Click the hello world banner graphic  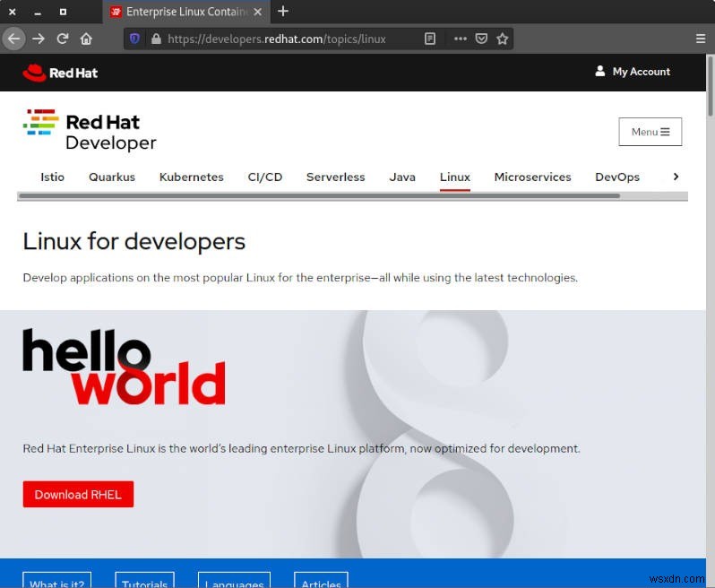pyautogui.click(x=124, y=367)
